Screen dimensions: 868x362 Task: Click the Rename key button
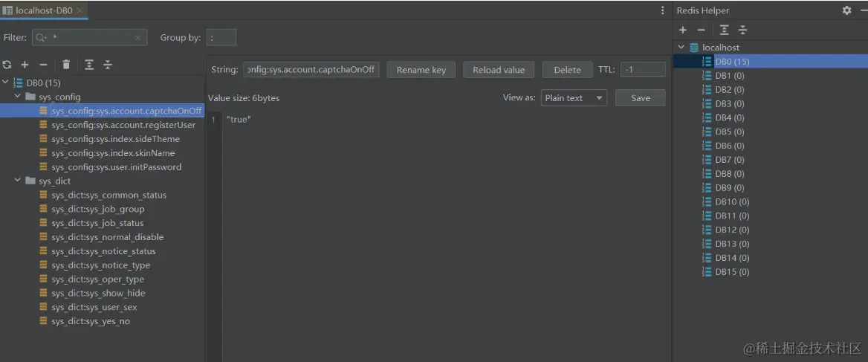(421, 70)
